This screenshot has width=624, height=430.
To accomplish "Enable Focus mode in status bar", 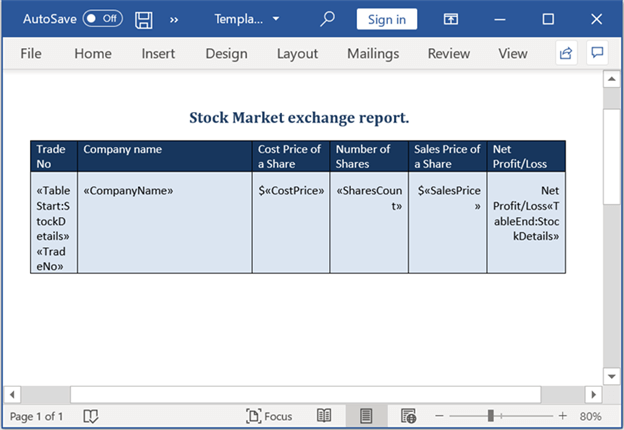I will pos(269,415).
